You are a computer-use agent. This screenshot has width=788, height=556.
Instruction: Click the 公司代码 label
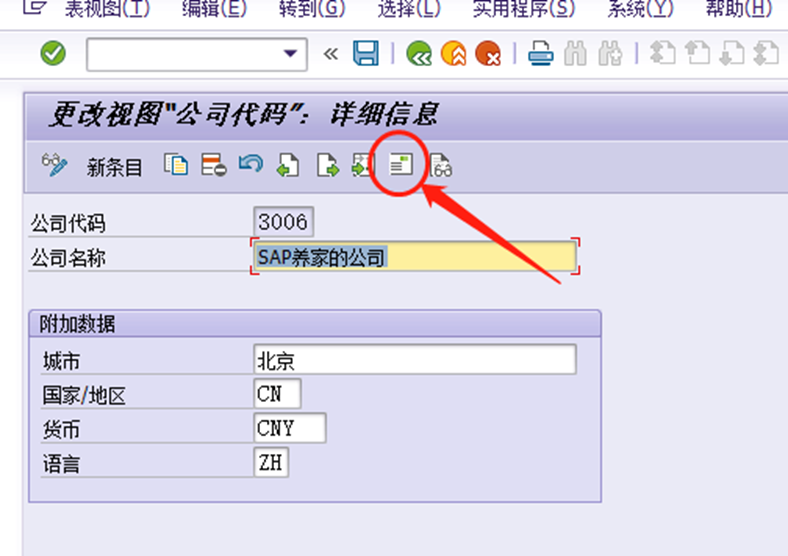pyautogui.click(x=68, y=224)
